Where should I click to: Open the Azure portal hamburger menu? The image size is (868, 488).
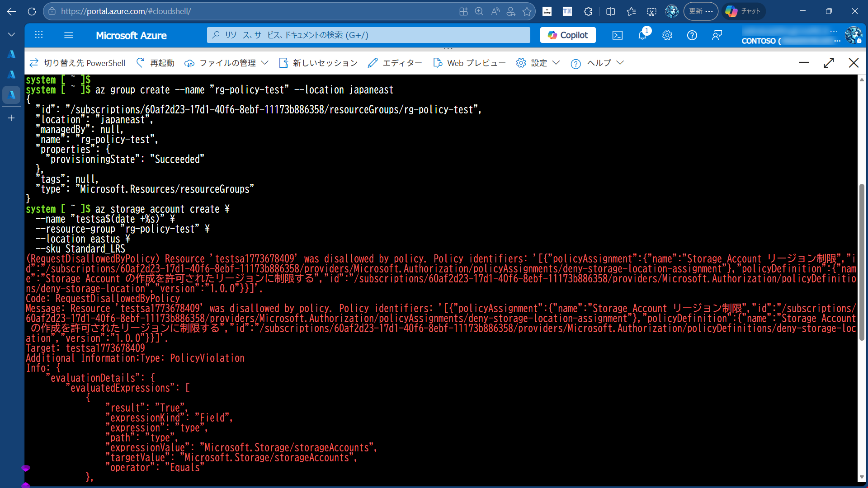(69, 35)
